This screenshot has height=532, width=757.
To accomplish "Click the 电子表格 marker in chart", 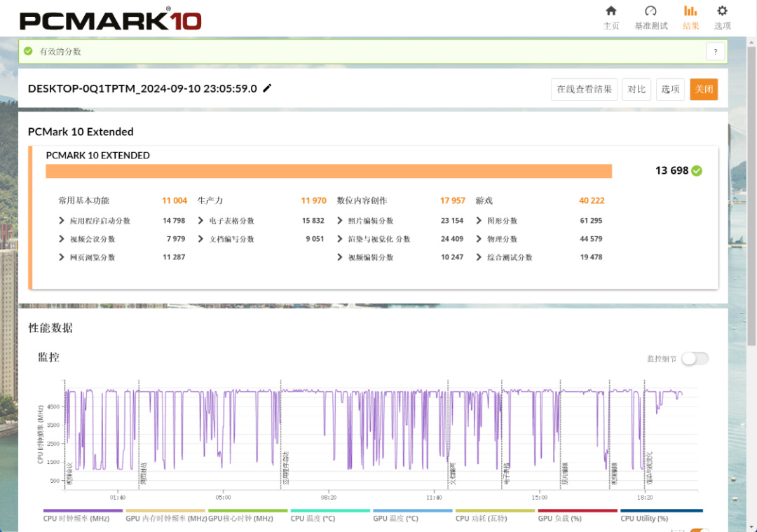I will coord(507,474).
